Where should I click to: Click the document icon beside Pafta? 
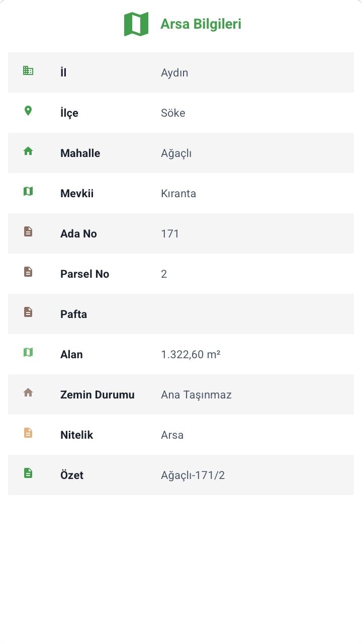click(28, 312)
